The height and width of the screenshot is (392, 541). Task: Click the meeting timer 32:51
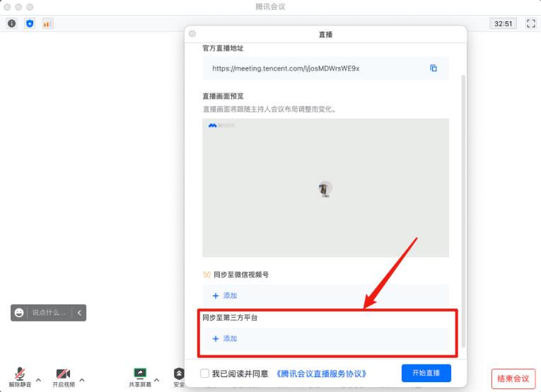tap(503, 23)
